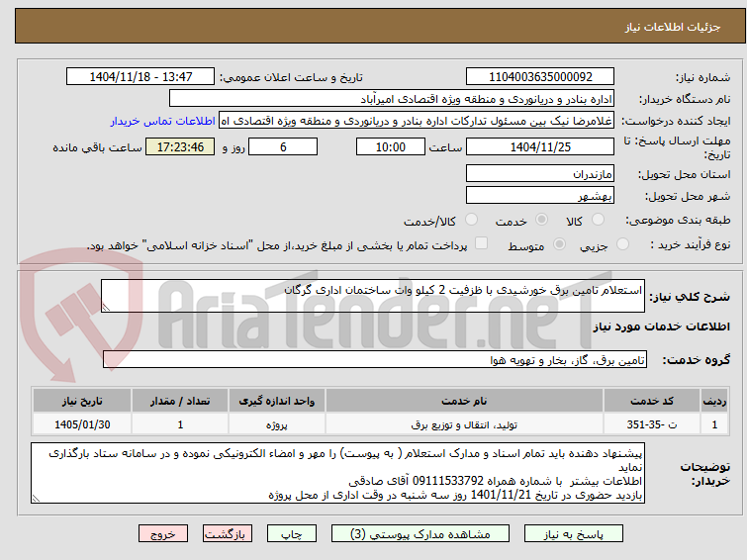Viewport: 747px width, 560px height.
Task: Click the اطلاعات خدمات مورد نیاز heading
Action: [661, 327]
